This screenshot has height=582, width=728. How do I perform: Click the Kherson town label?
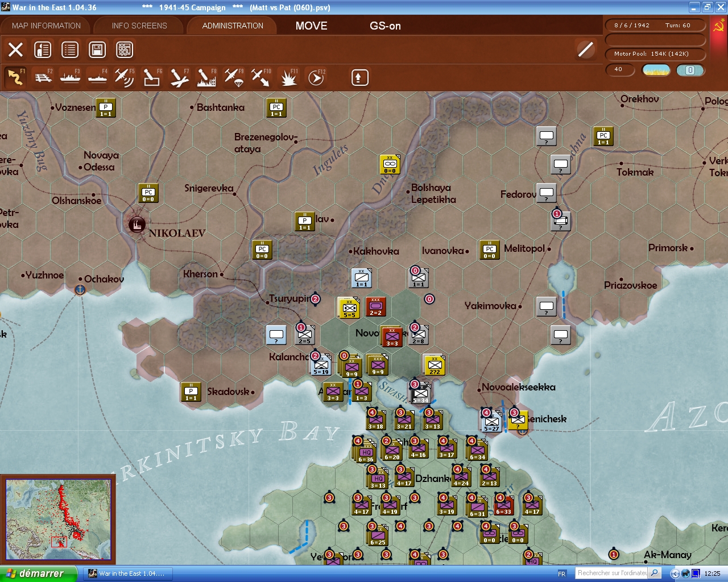coord(200,274)
